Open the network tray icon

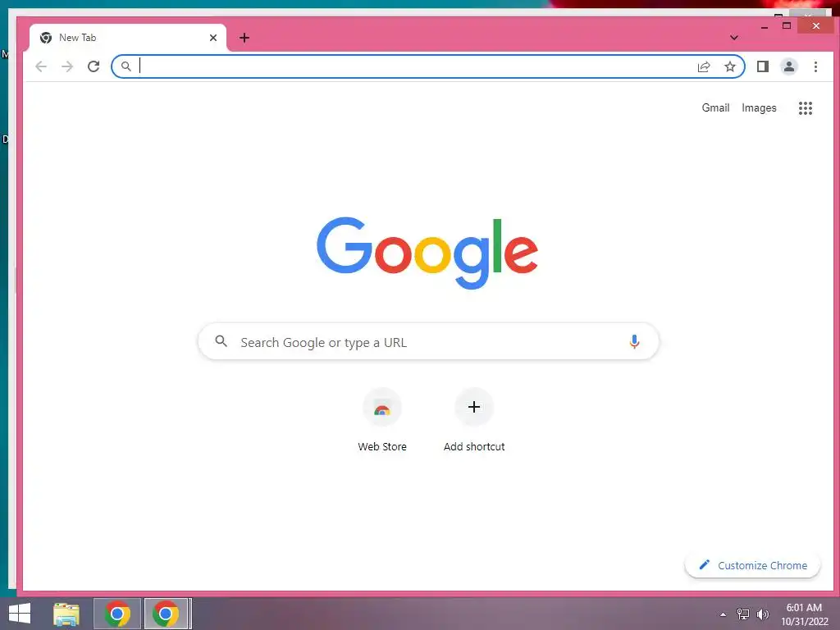pyautogui.click(x=743, y=614)
